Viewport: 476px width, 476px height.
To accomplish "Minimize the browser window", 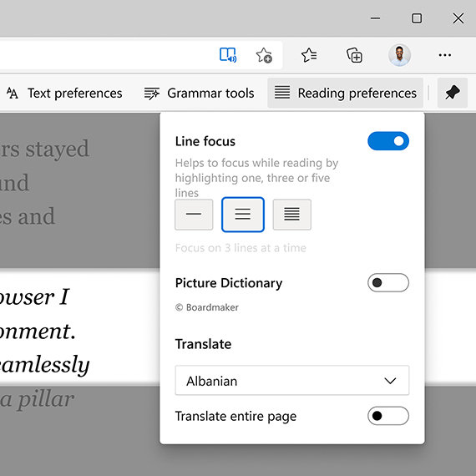I will 375,18.
